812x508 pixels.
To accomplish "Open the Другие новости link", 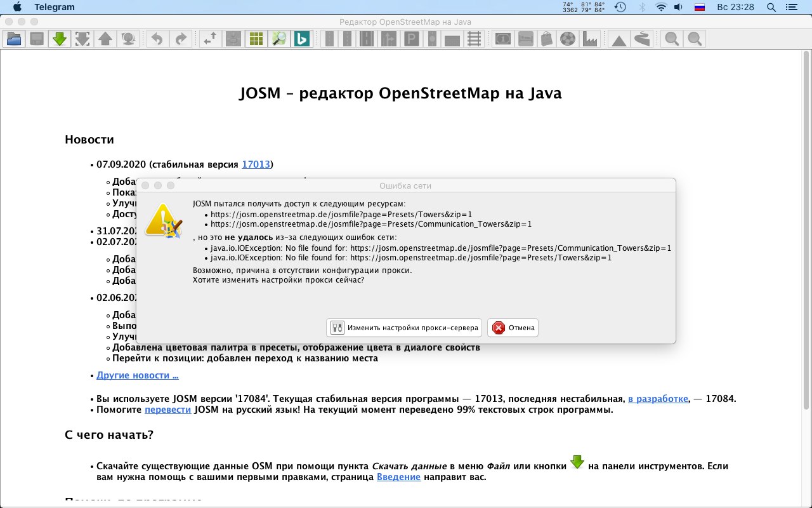I will pyautogui.click(x=138, y=375).
